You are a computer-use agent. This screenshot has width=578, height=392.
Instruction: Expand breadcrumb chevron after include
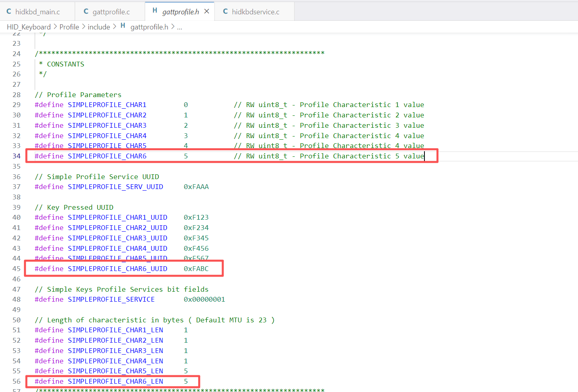115,27
